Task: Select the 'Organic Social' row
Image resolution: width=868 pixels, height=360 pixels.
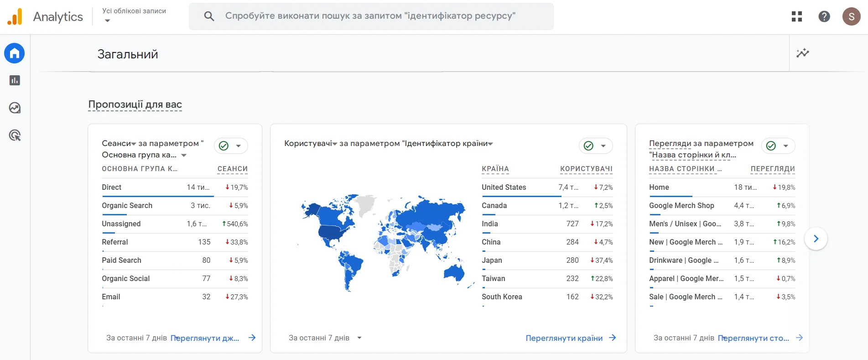Action: coord(175,279)
